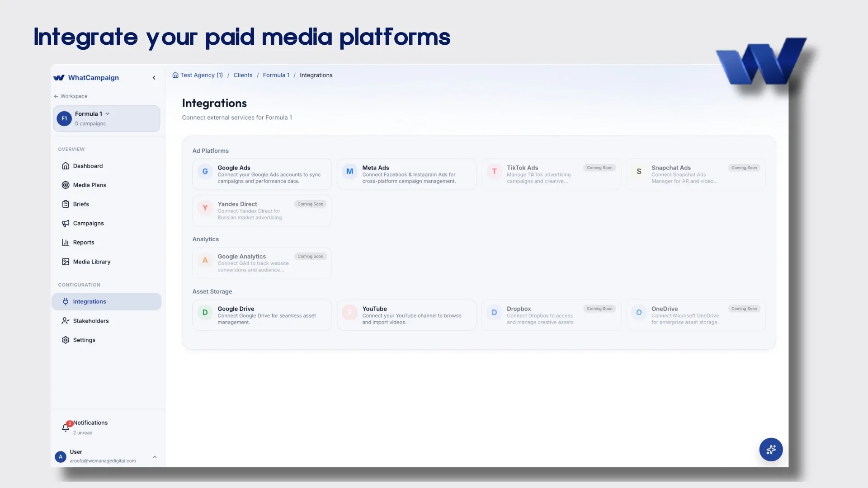Open Dashboard from the sidebar
Image resolution: width=868 pixels, height=488 pixels.
pos(107,166)
